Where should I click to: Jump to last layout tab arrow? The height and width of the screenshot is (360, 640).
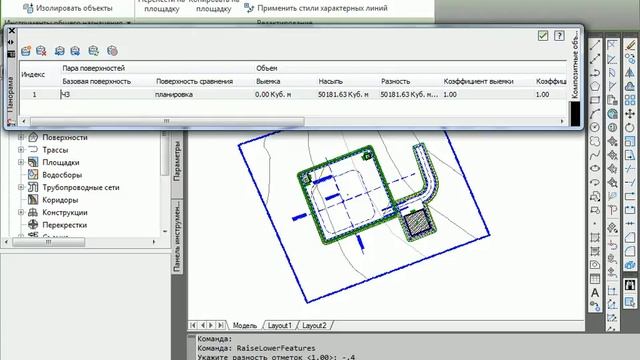(221, 325)
